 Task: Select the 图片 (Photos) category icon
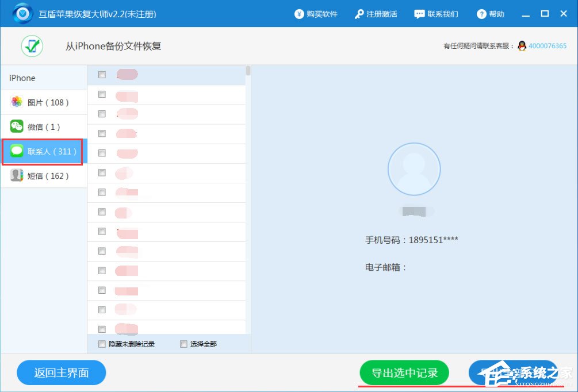16,102
